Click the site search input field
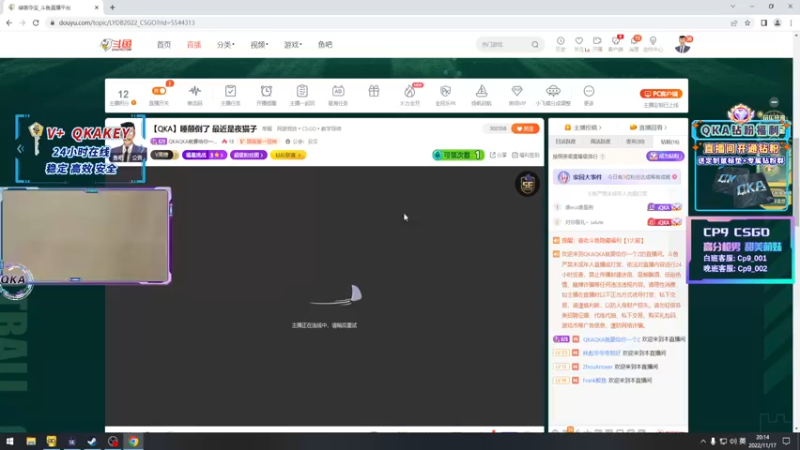This screenshot has width=800, height=450. point(504,45)
